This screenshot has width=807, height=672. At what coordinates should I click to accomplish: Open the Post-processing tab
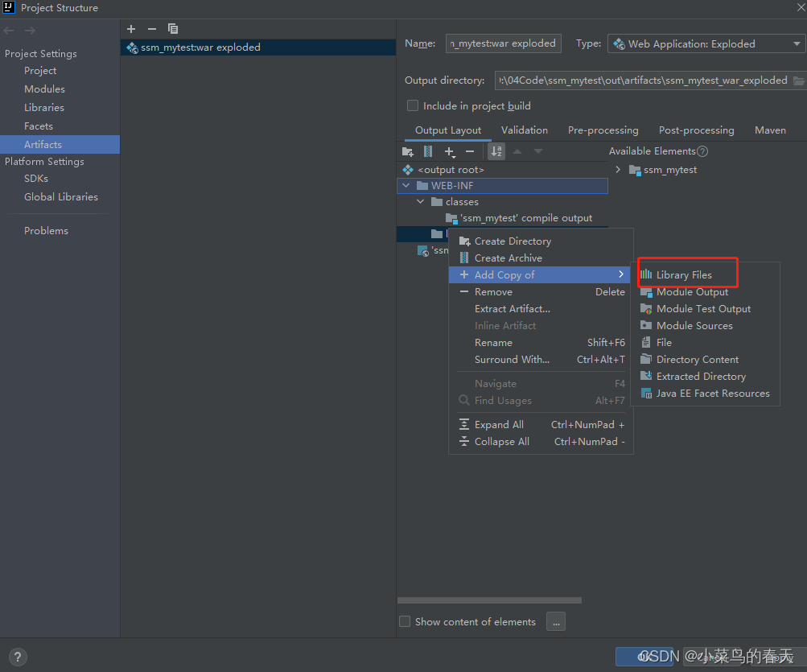click(696, 130)
